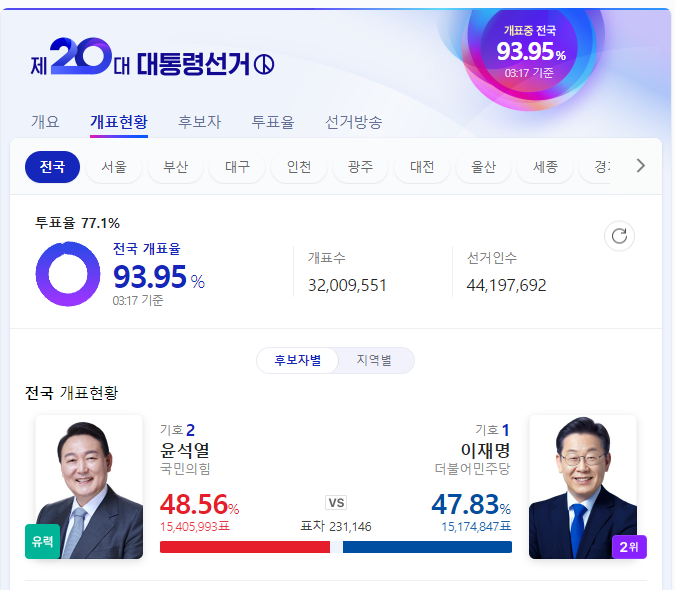Click the purple counting rate donut chart
675x590 pixels.
(68, 274)
